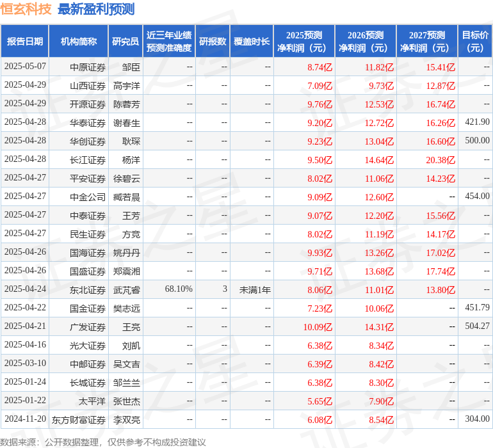
Task: Click the institution 太平洋
Action: [x=92, y=401]
